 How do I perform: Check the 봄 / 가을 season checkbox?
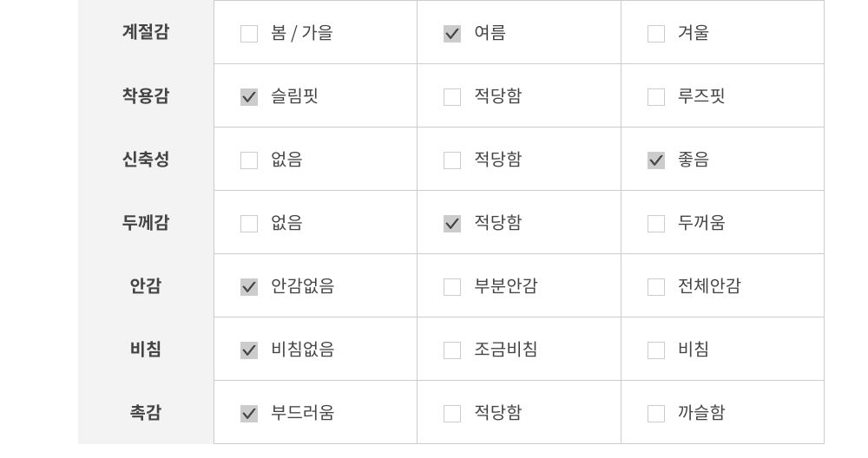[x=249, y=34]
